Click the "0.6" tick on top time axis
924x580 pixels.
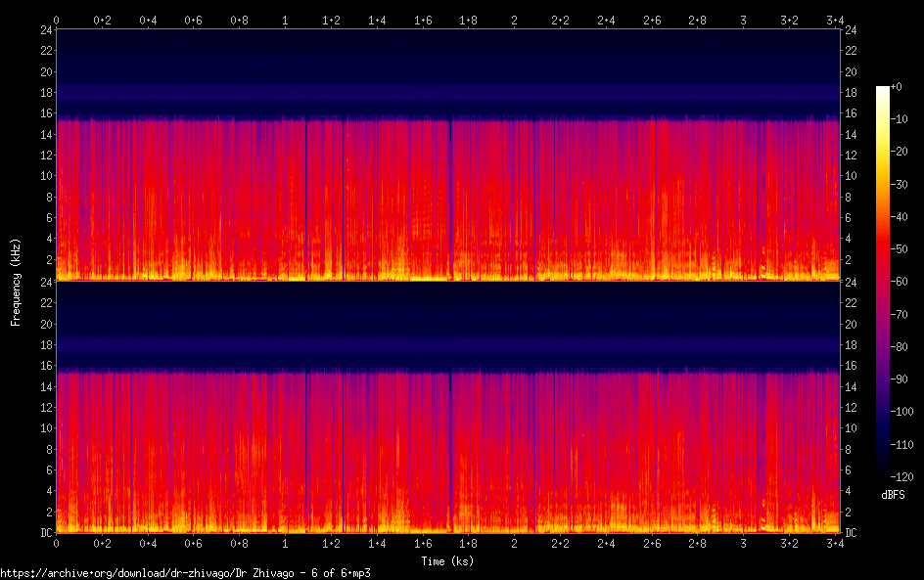click(194, 19)
